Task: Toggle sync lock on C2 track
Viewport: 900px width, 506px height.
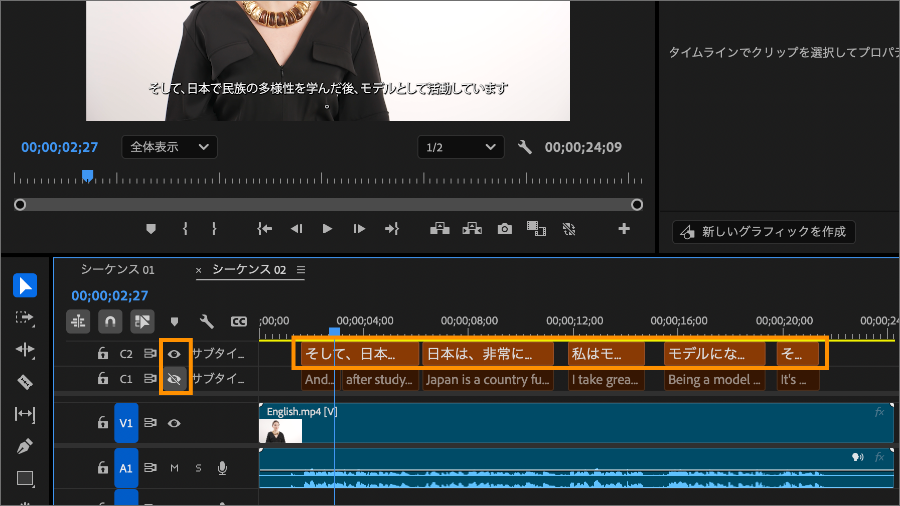Action: pos(150,353)
